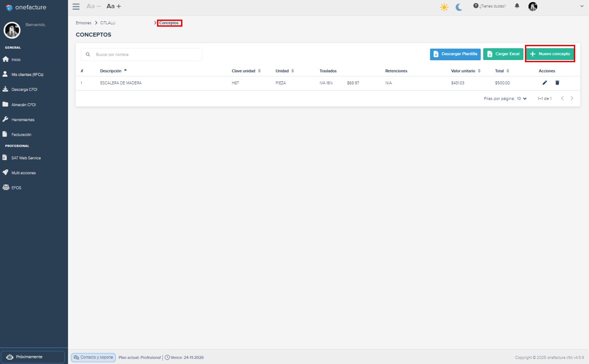Navigate to Emisores via the breadcrumb

click(x=83, y=23)
